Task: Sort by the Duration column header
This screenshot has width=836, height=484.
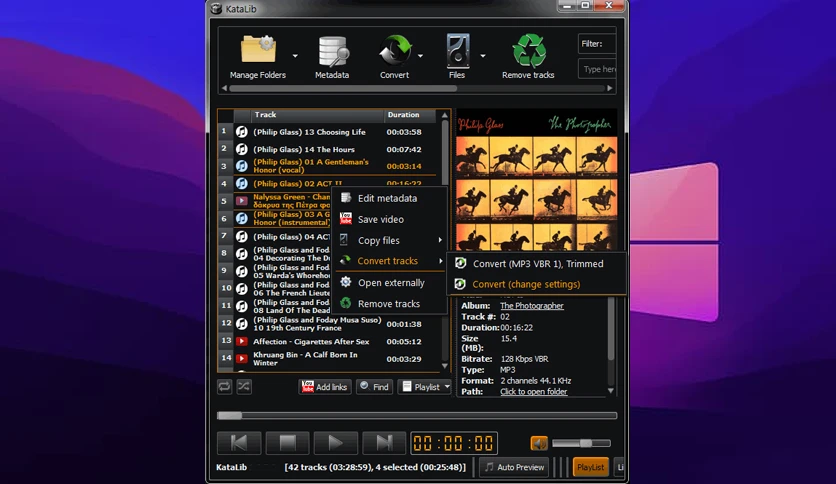Action: click(x=410, y=115)
